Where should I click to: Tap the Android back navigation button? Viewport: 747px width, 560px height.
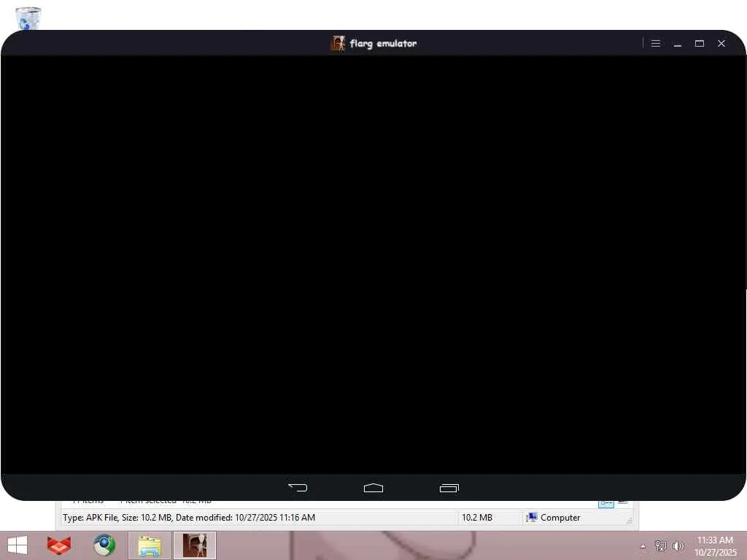pos(298,488)
